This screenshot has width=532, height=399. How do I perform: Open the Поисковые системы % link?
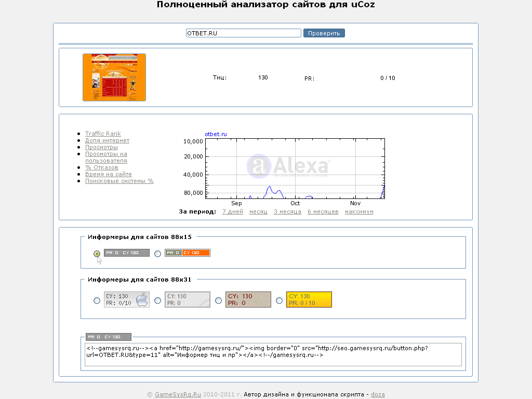click(119, 181)
